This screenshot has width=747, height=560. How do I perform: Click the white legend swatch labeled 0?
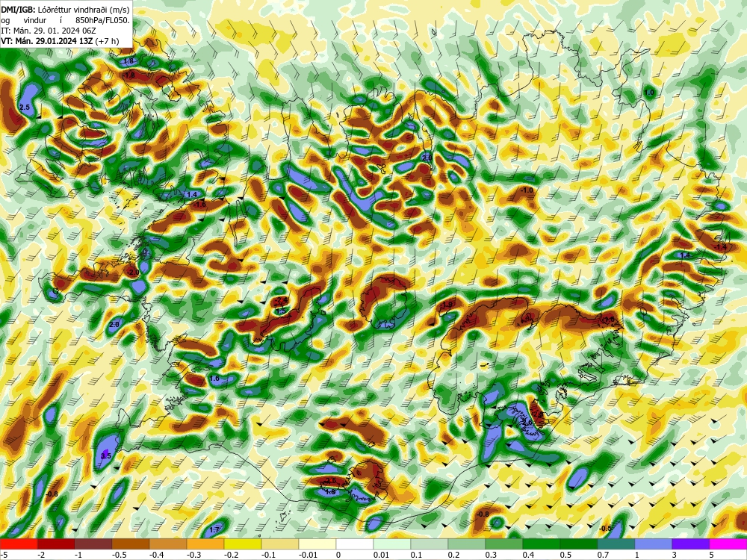click(x=355, y=544)
